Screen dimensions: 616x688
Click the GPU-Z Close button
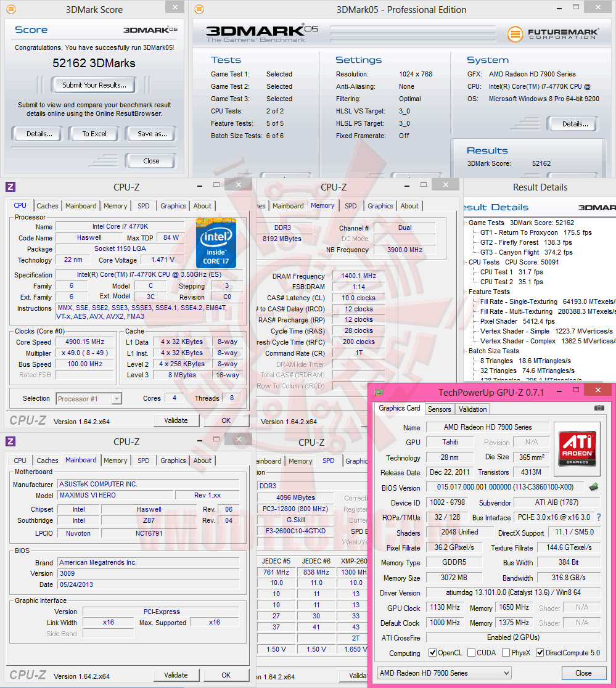pyautogui.click(x=583, y=673)
